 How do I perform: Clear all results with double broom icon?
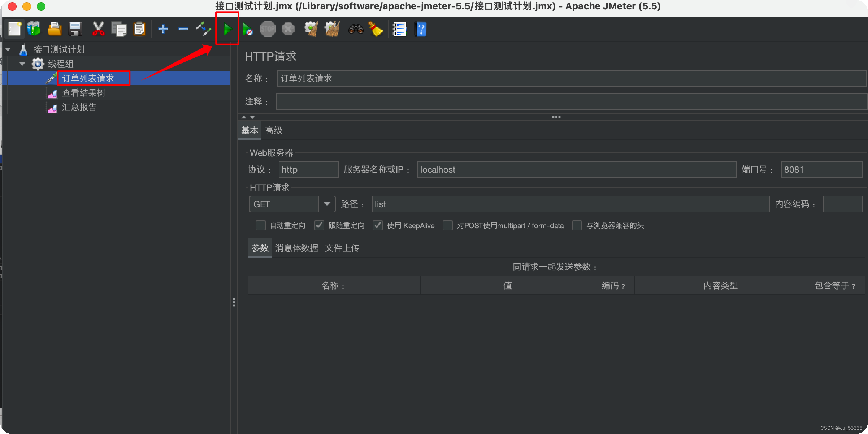pos(332,29)
